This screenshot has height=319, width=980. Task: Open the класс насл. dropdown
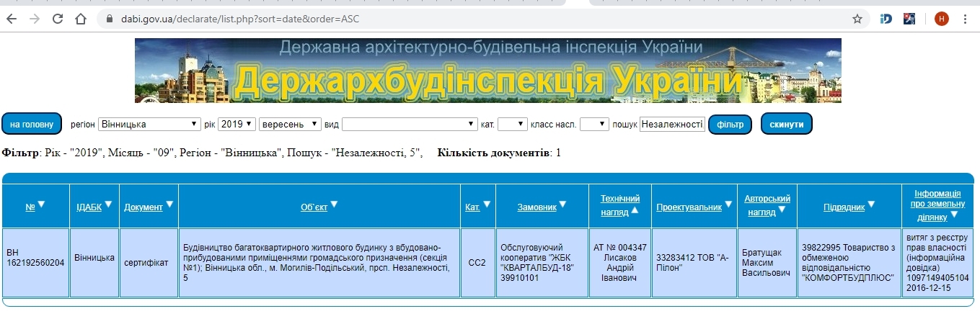[594, 124]
